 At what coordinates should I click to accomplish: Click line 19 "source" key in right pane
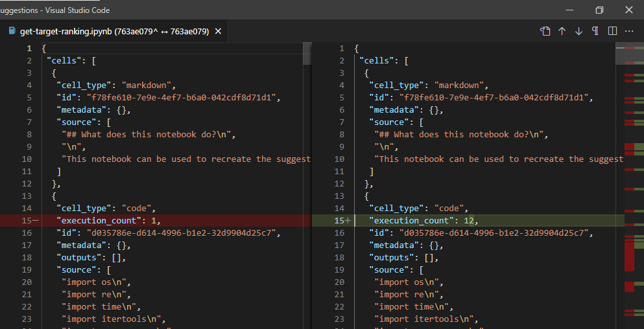pos(388,270)
